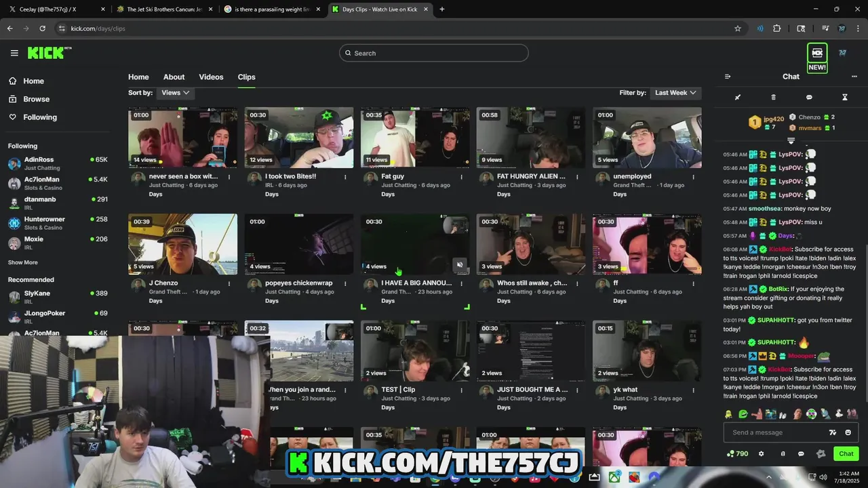Open Following in the Kick sidebar
This screenshot has width=868, height=488.
tap(32, 117)
